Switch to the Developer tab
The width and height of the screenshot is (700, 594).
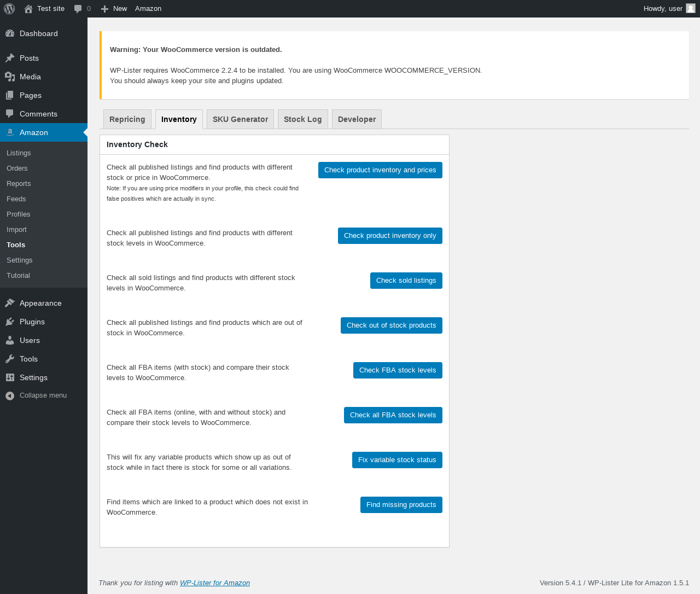(357, 119)
